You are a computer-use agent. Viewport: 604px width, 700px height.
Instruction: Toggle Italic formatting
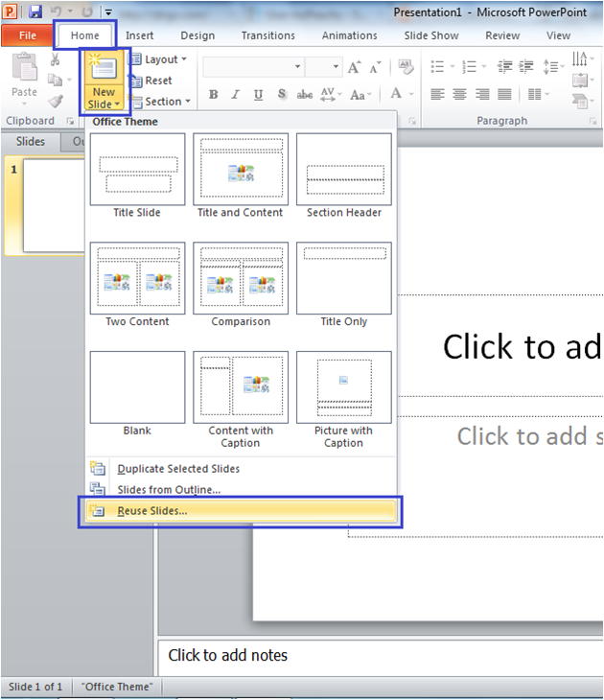tap(235, 94)
